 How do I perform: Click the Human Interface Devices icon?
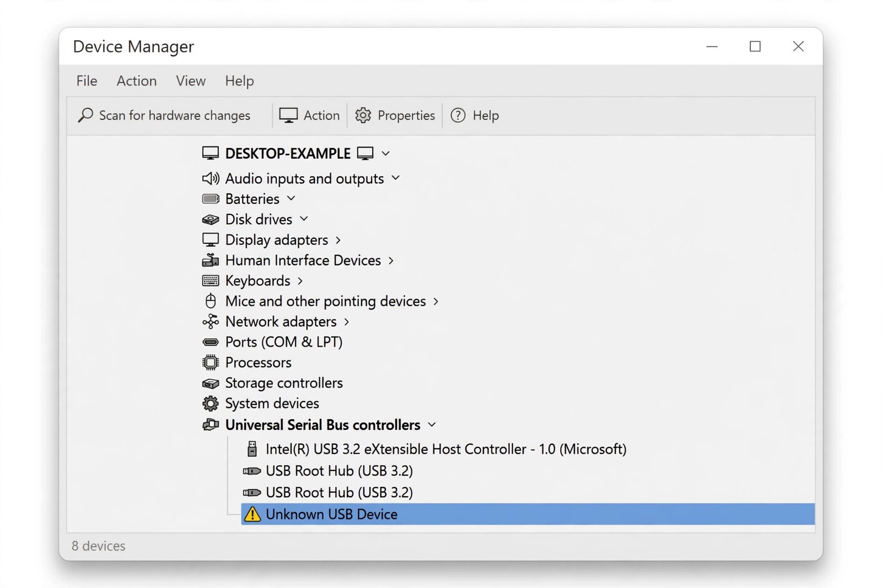[211, 260]
